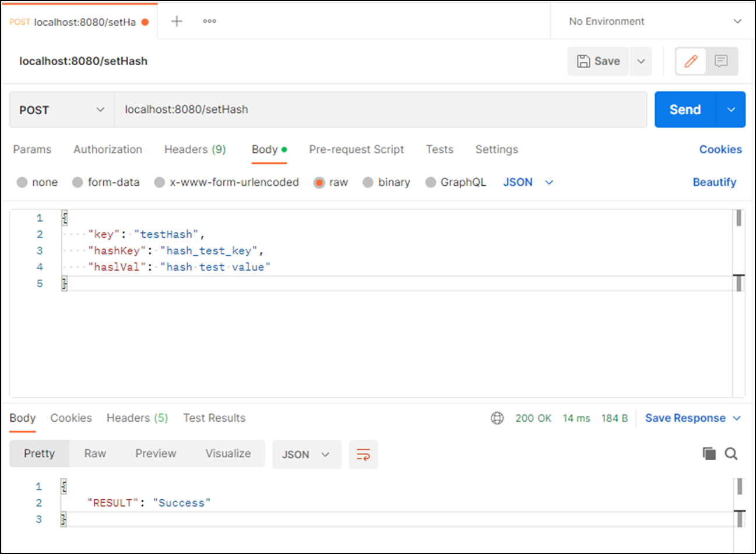This screenshot has height=554, width=756.
Task: Open the Authorization tab
Action: [108, 150]
